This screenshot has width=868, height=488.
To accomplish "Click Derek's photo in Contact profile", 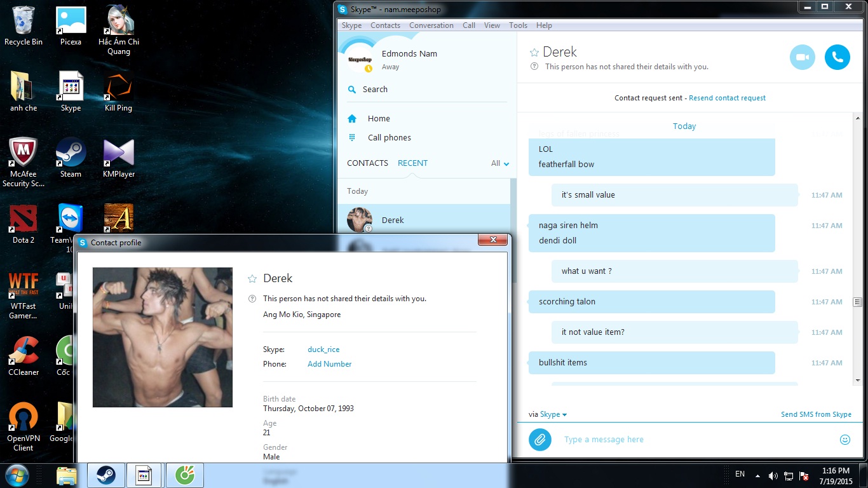I will (163, 337).
